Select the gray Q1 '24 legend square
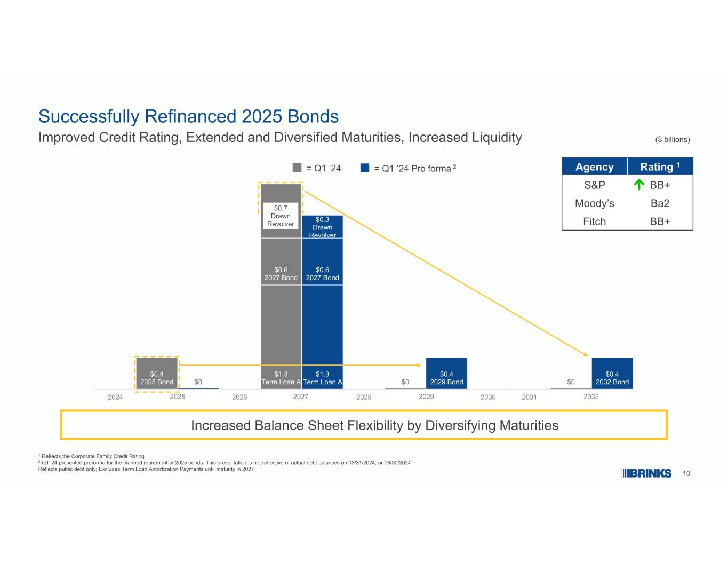Viewport: 728px width, 563px height. 297,168
